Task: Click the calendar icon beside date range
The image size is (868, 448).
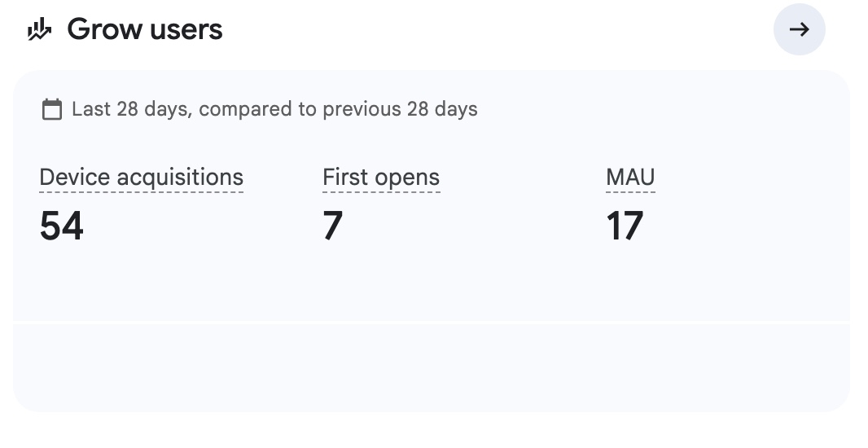Action: click(x=51, y=109)
